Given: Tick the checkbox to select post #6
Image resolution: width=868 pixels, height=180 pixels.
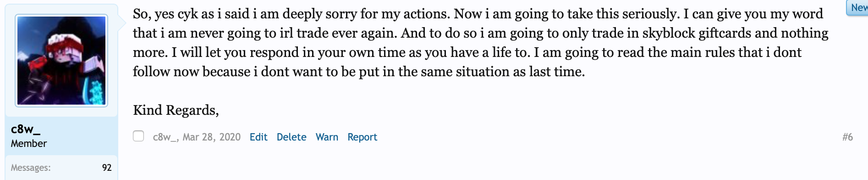Looking at the screenshot, I should (138, 136).
